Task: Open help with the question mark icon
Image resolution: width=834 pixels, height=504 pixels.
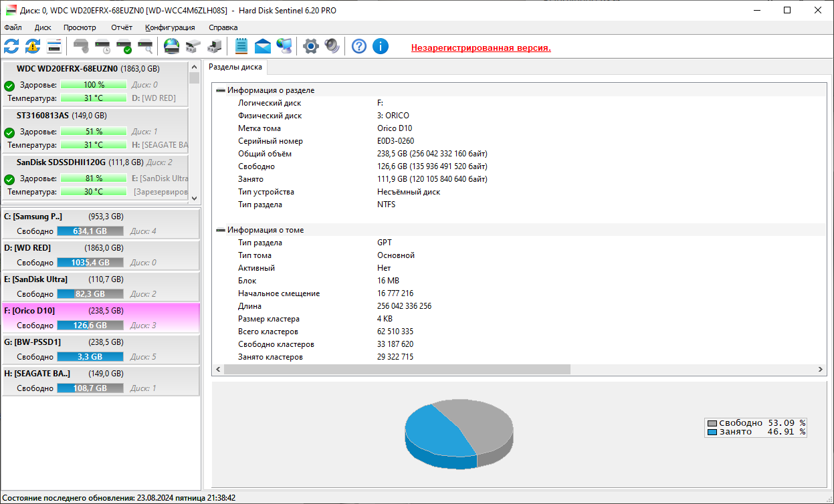Action: pyautogui.click(x=359, y=46)
